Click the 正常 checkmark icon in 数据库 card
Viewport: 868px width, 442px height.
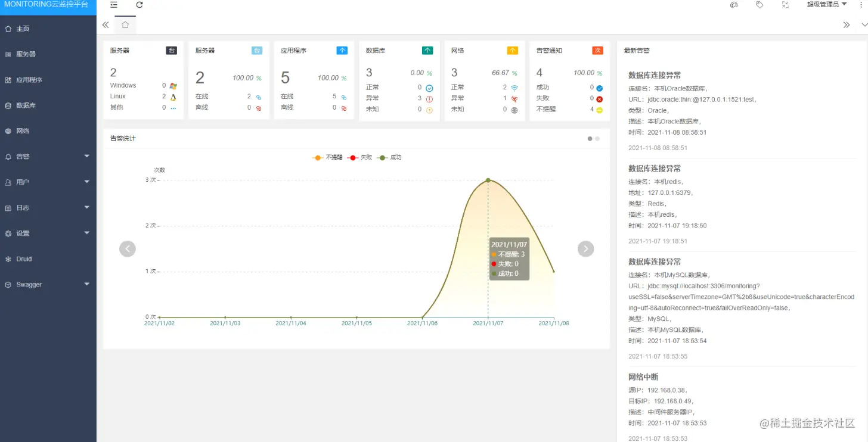point(429,88)
